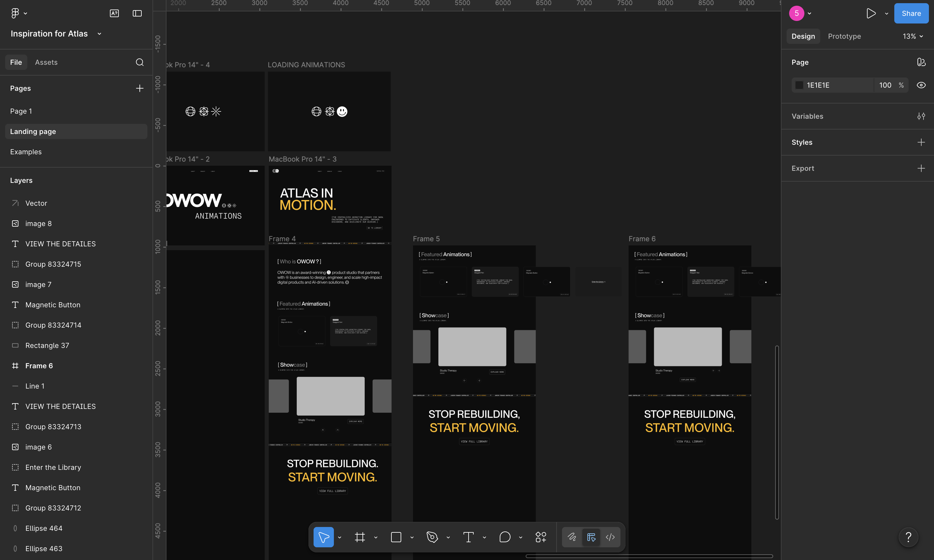Select the Frame tool
Viewport: 934px width, 560px height.
360,537
